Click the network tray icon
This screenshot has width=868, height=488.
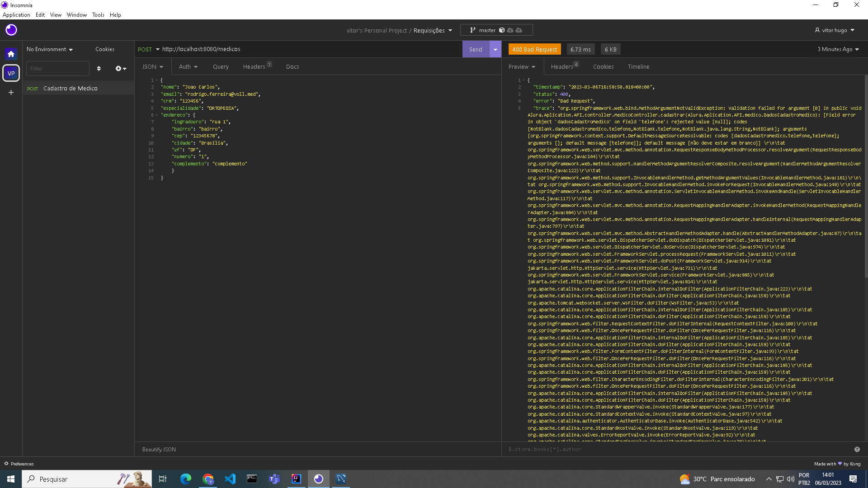pyautogui.click(x=780, y=479)
